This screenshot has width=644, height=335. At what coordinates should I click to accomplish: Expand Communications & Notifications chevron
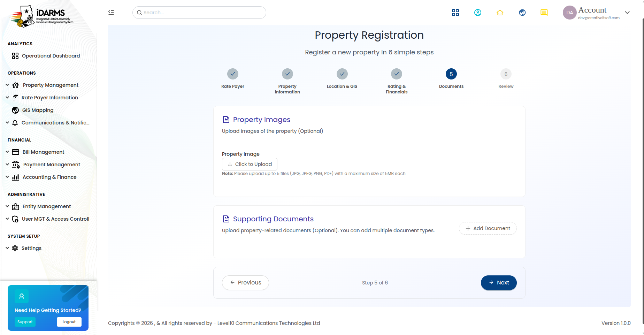[7, 122]
